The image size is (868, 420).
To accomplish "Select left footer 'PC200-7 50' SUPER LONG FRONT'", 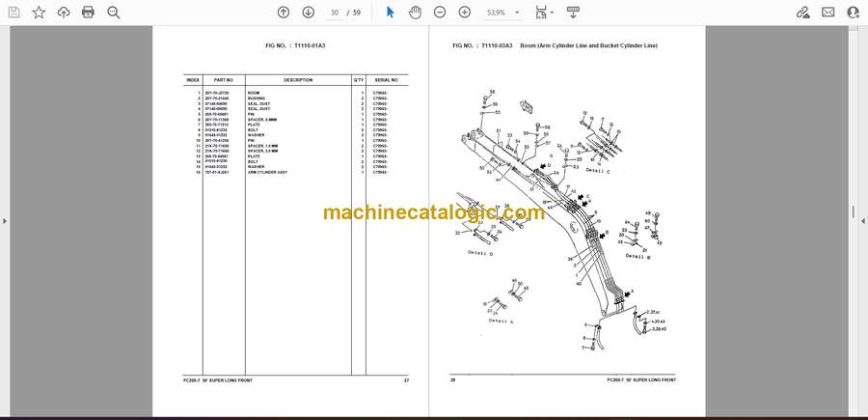I will point(218,380).
